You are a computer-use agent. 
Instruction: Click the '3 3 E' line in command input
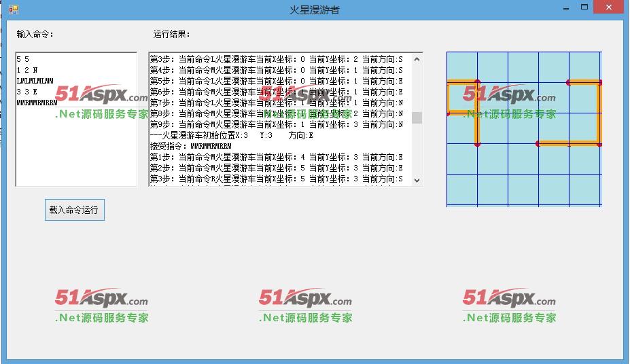point(27,92)
